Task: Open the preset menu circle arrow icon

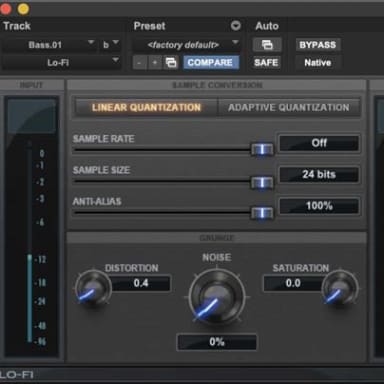Action: pos(236,26)
